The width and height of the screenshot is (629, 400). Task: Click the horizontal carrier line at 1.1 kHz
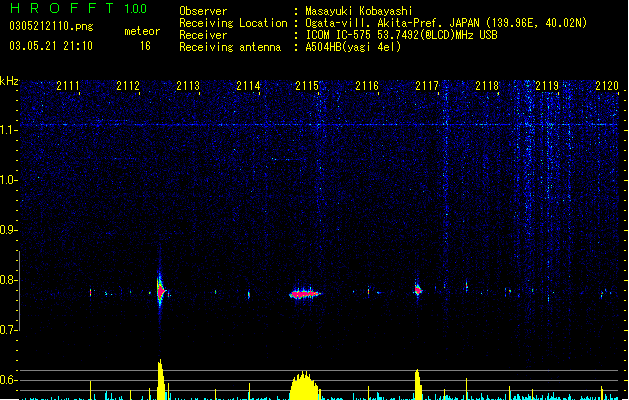pyautogui.click(x=319, y=125)
